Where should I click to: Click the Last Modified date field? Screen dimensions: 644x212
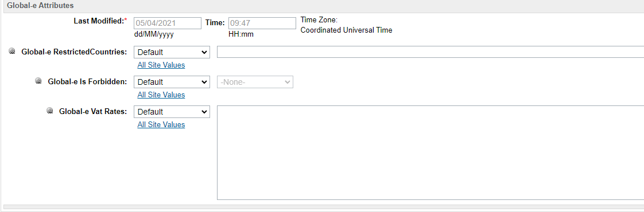(x=168, y=23)
